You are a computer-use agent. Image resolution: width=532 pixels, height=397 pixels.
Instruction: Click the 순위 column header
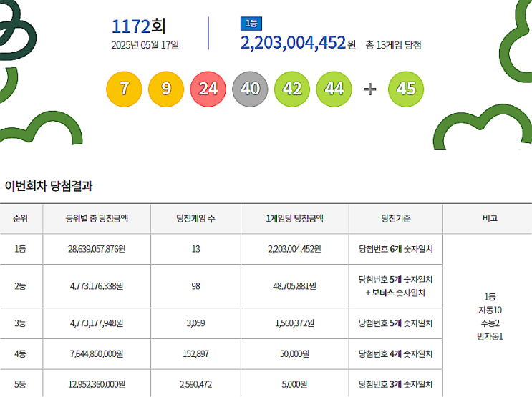20,218
